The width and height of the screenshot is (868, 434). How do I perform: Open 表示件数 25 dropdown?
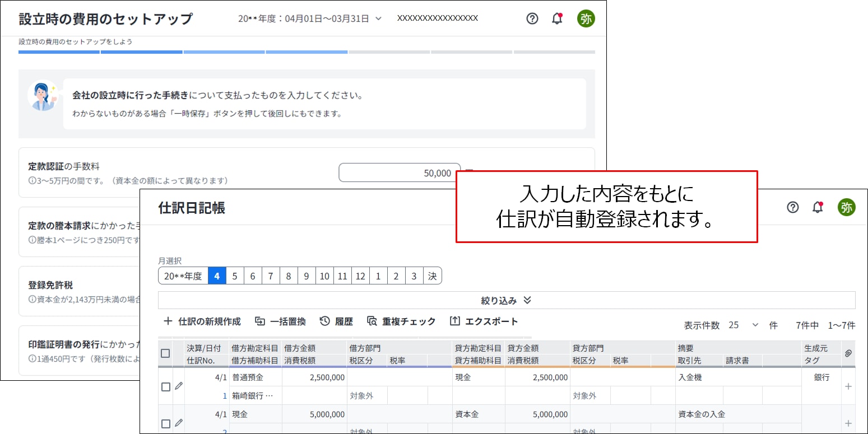[x=743, y=325]
